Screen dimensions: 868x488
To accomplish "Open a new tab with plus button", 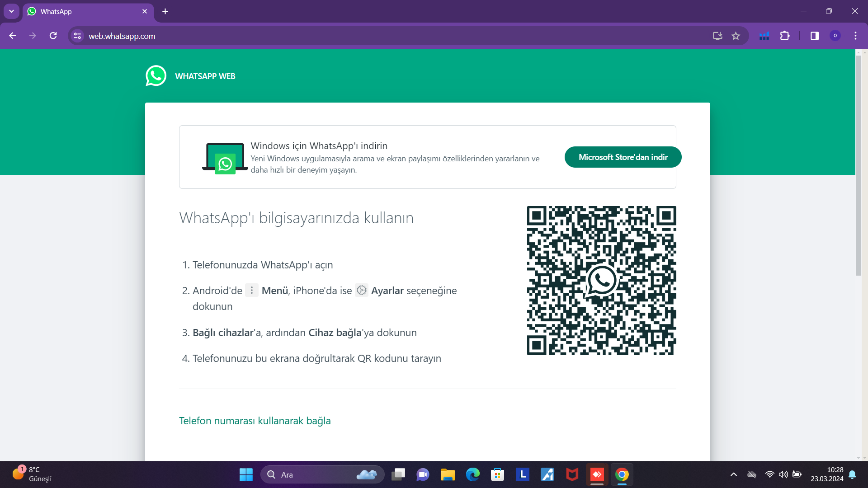I will pyautogui.click(x=165, y=12).
